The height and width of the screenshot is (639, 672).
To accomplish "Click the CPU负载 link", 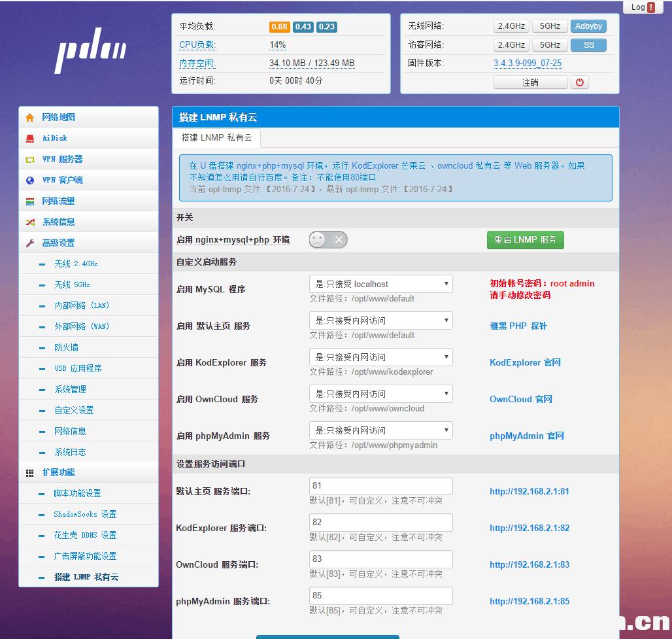I will pos(197,45).
